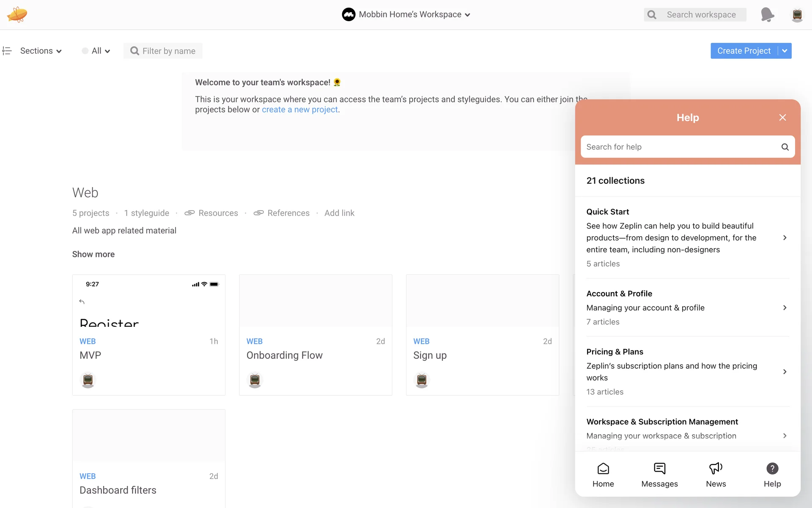Open Create Project dropdown arrow
The height and width of the screenshot is (508, 812).
pyautogui.click(x=785, y=51)
